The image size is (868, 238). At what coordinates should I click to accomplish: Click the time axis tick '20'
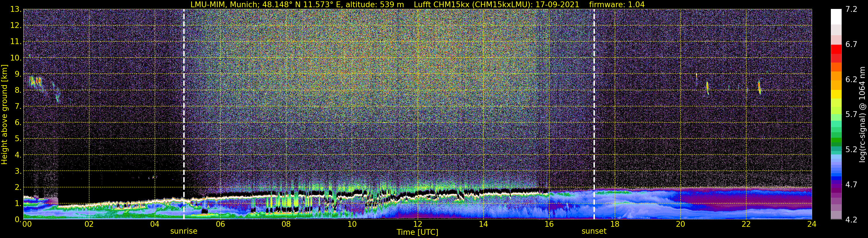(680, 224)
